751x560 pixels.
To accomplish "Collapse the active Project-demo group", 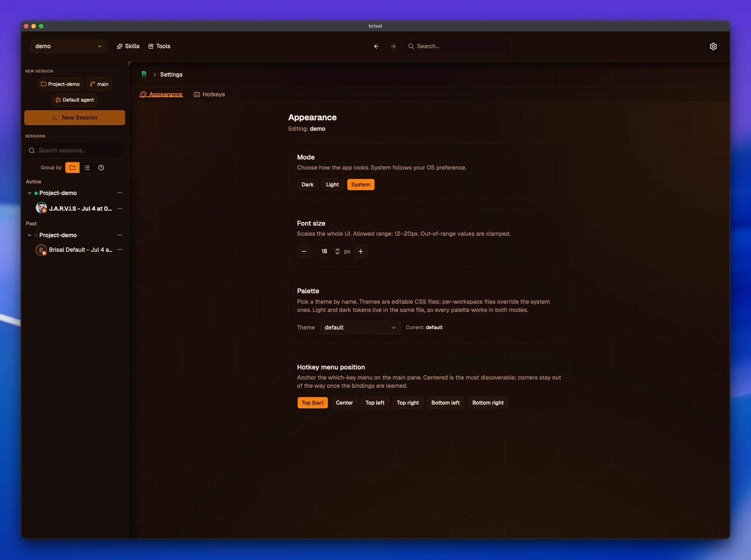I will click(30, 193).
